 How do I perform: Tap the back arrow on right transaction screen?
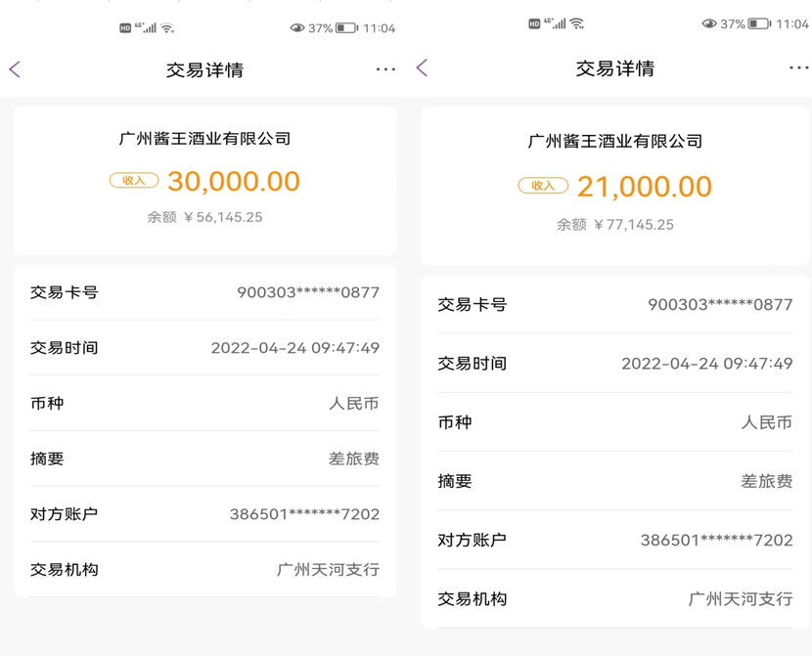click(422, 67)
